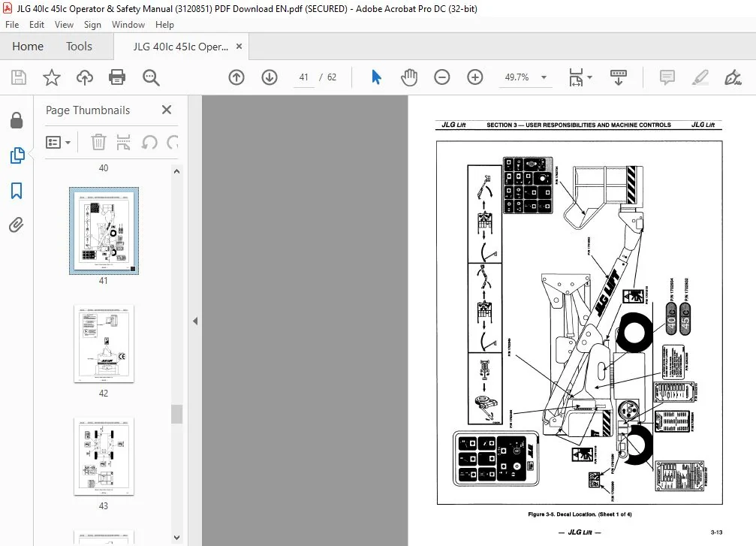Screen dimensions: 756x546
Task: Select page 41 thumbnail
Action: click(104, 231)
